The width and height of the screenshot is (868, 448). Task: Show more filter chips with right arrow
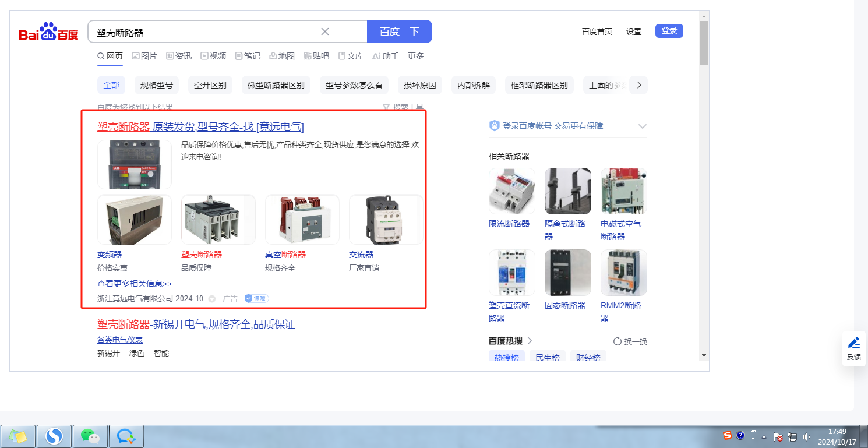(639, 85)
